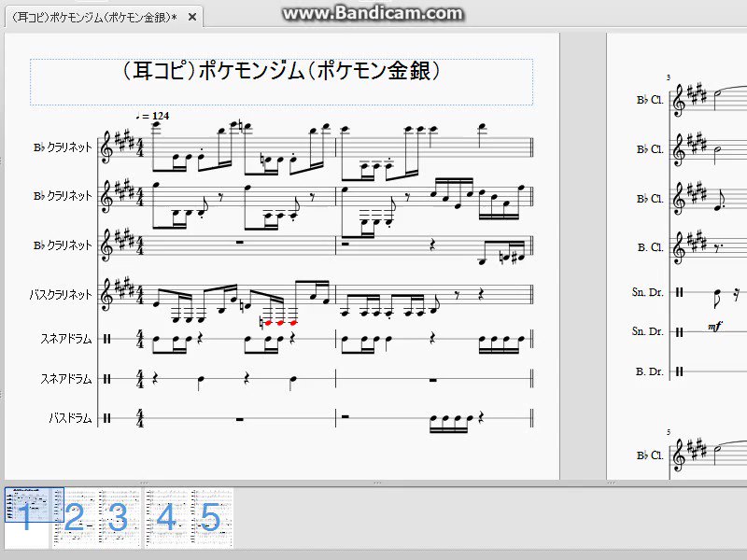
Task: Select the title text (耳コピ)ポケモンジム(ポケモン金銀)
Action: point(281,71)
